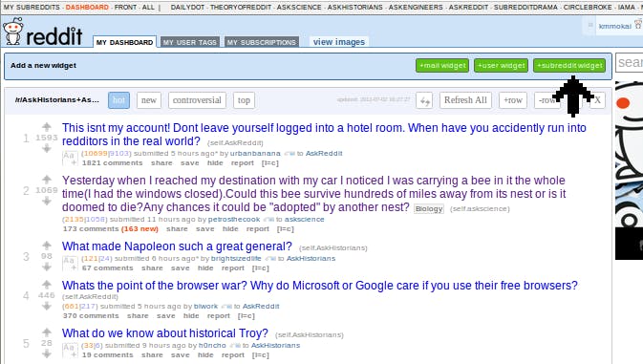Open the askscience subreddit link
This screenshot has width=643, height=364.
click(304, 220)
